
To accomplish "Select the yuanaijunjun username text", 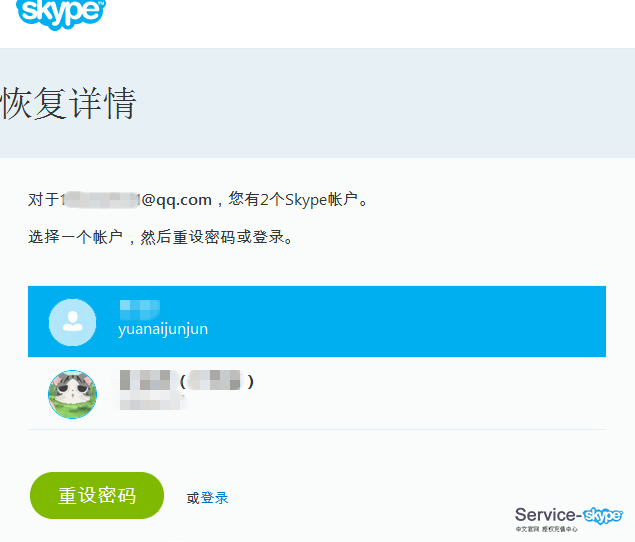I will click(x=162, y=329).
